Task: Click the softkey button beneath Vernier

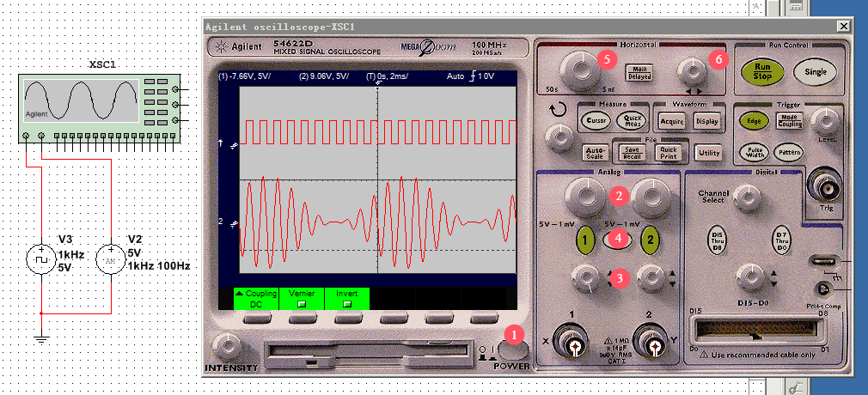Action: pos(301,319)
